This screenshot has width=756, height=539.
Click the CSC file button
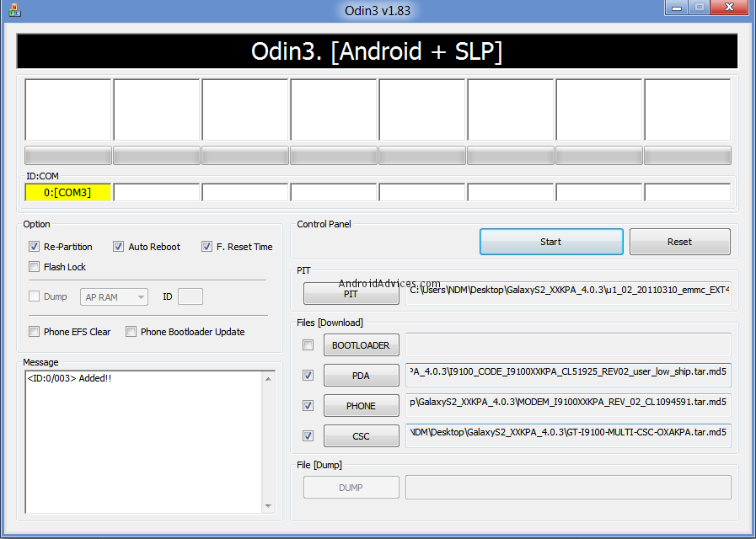tap(361, 436)
